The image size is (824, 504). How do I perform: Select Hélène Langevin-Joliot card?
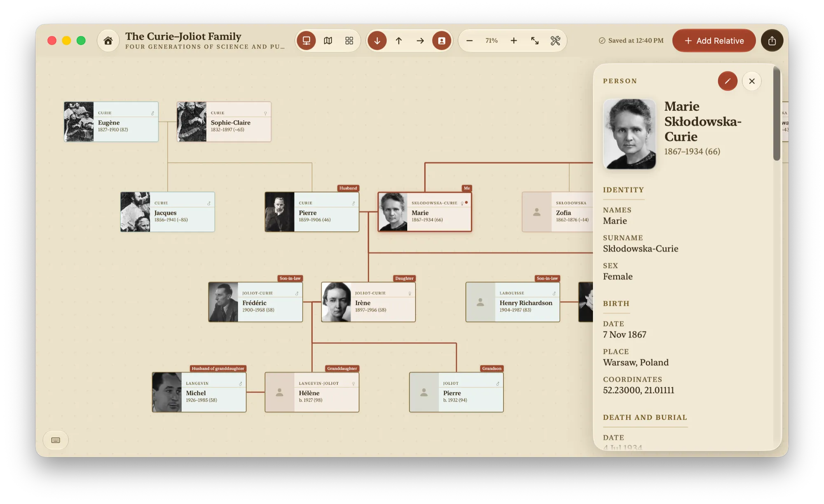click(x=312, y=392)
